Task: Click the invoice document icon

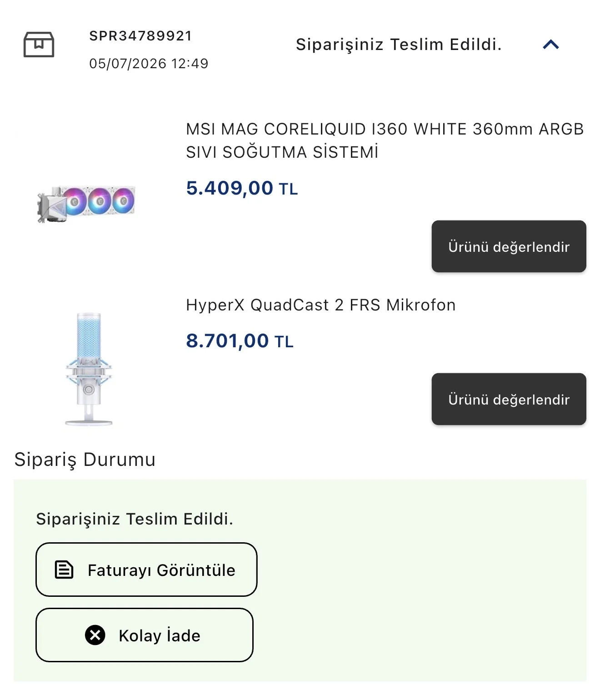Action: (64, 570)
